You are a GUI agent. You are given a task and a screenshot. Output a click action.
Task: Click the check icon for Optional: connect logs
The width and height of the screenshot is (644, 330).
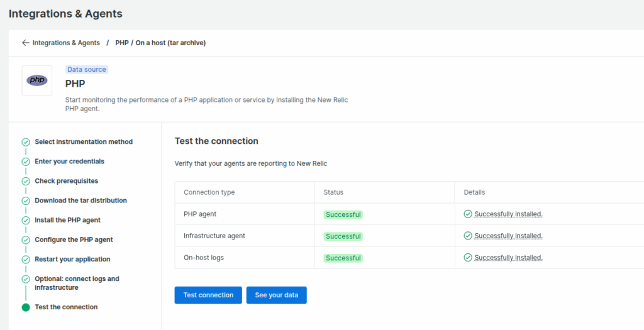pos(26,279)
